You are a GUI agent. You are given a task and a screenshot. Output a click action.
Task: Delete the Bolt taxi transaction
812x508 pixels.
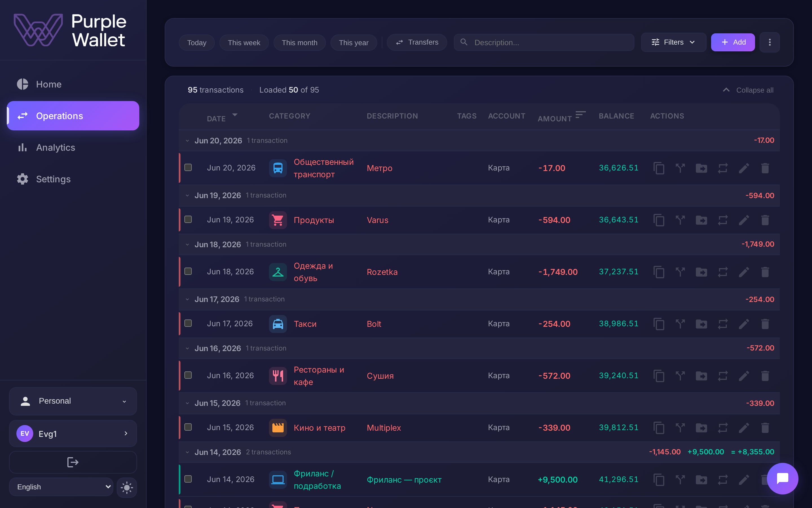(x=765, y=324)
